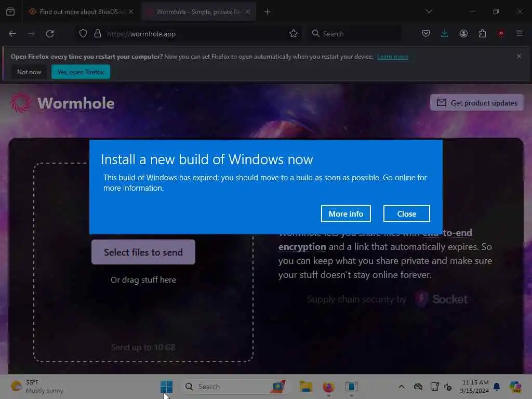
Task: Select the Wormhole tab
Action: coord(198,12)
